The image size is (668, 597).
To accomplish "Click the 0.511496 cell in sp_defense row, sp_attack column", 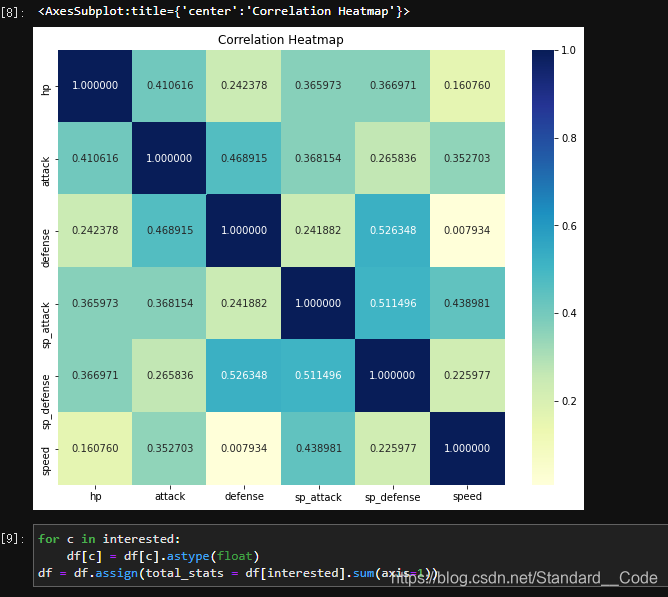I will point(318,375).
